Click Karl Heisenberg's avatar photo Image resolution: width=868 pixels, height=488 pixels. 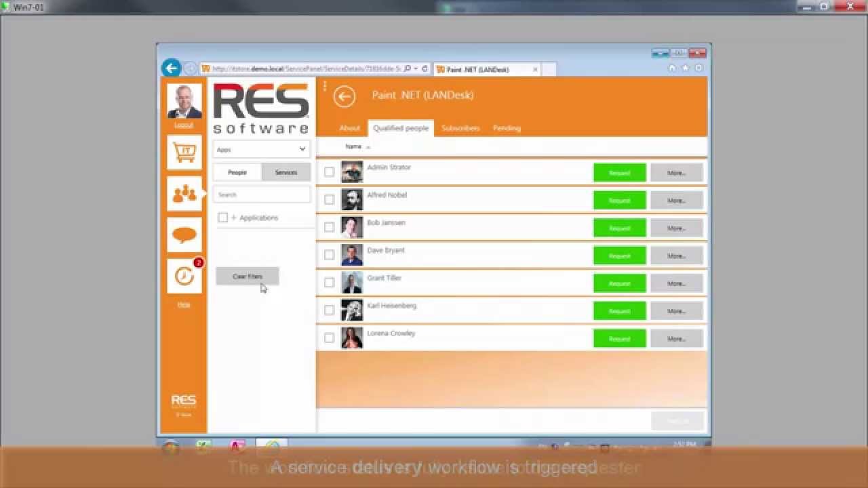352,310
